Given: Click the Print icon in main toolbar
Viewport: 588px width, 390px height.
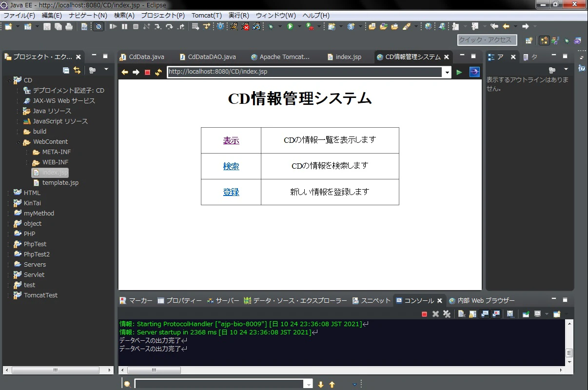Looking at the screenshot, I should (69, 26).
